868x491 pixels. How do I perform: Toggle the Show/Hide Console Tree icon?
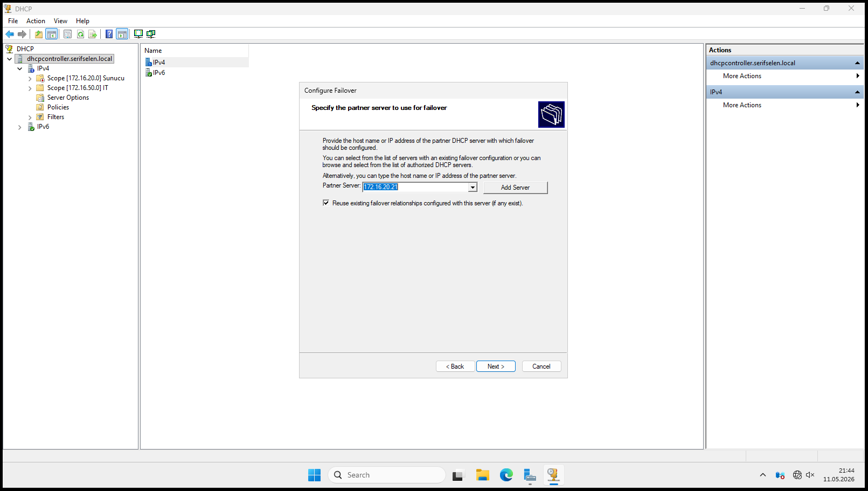pos(52,34)
